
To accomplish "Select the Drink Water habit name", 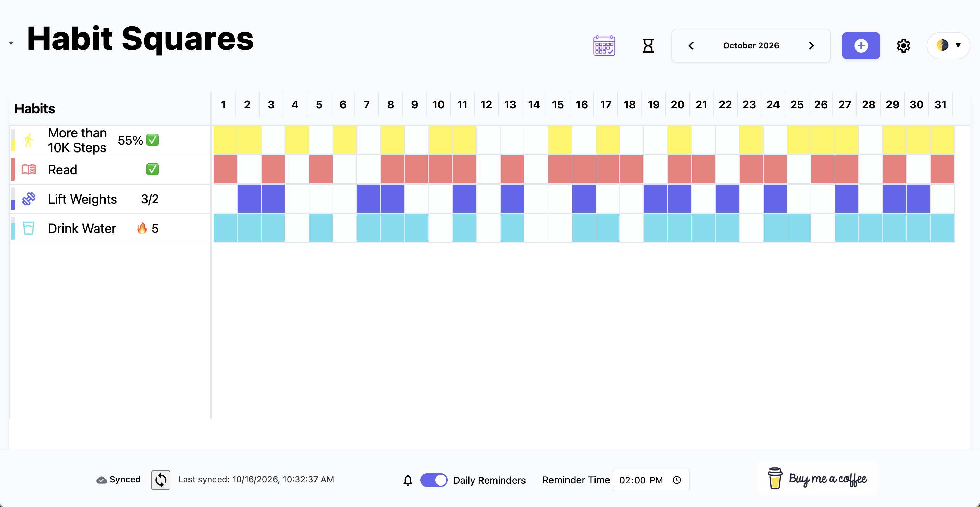I will click(x=82, y=228).
